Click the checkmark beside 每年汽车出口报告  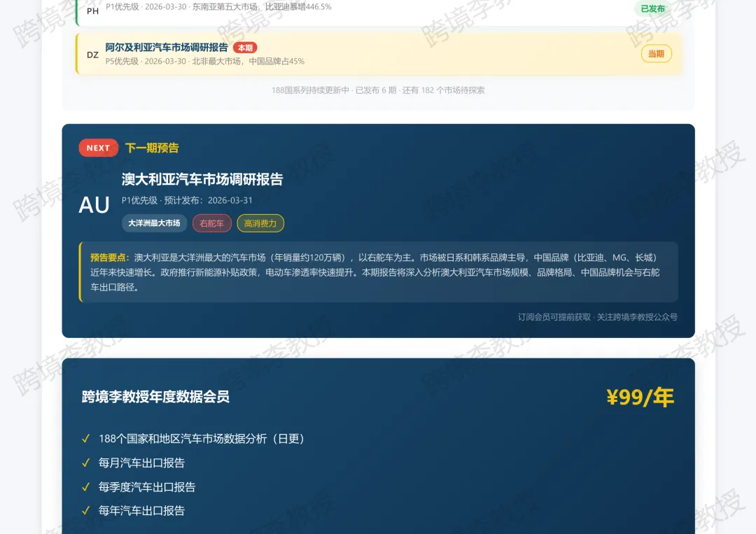86,510
